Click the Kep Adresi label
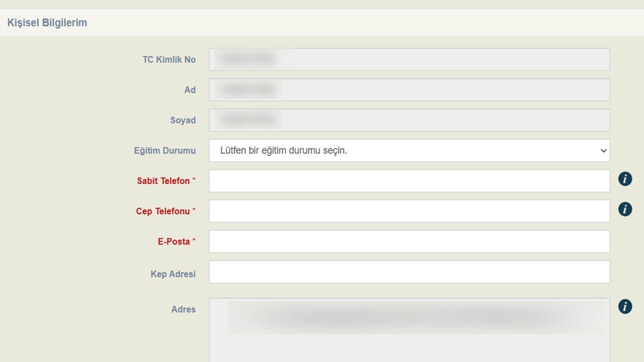Image resolution: width=644 pixels, height=362 pixels. (173, 274)
